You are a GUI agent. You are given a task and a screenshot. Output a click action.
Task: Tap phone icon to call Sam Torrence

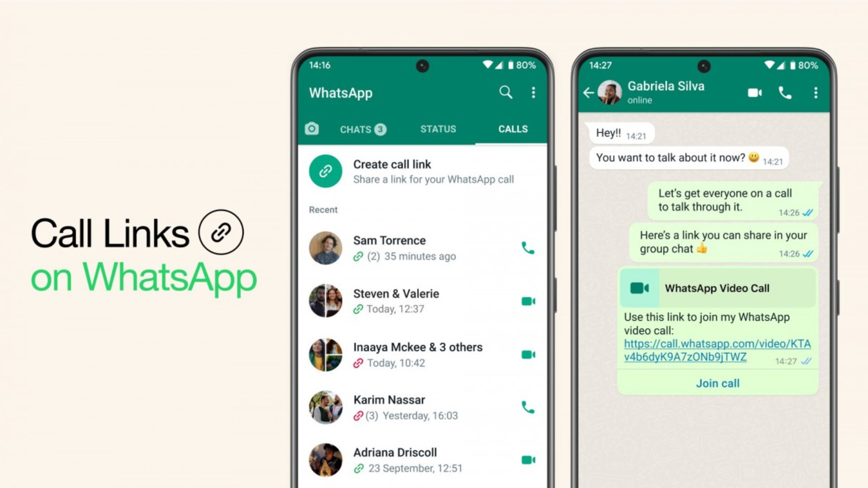tap(528, 247)
